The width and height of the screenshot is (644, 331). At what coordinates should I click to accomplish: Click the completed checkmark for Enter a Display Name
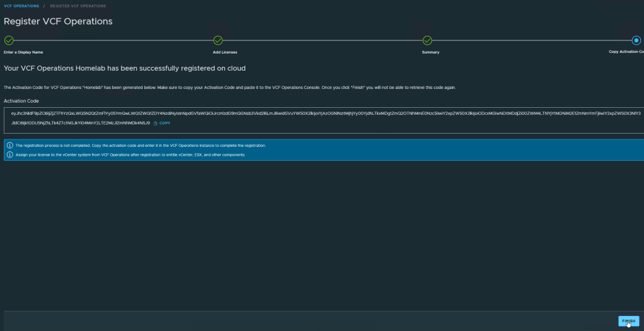click(9, 40)
